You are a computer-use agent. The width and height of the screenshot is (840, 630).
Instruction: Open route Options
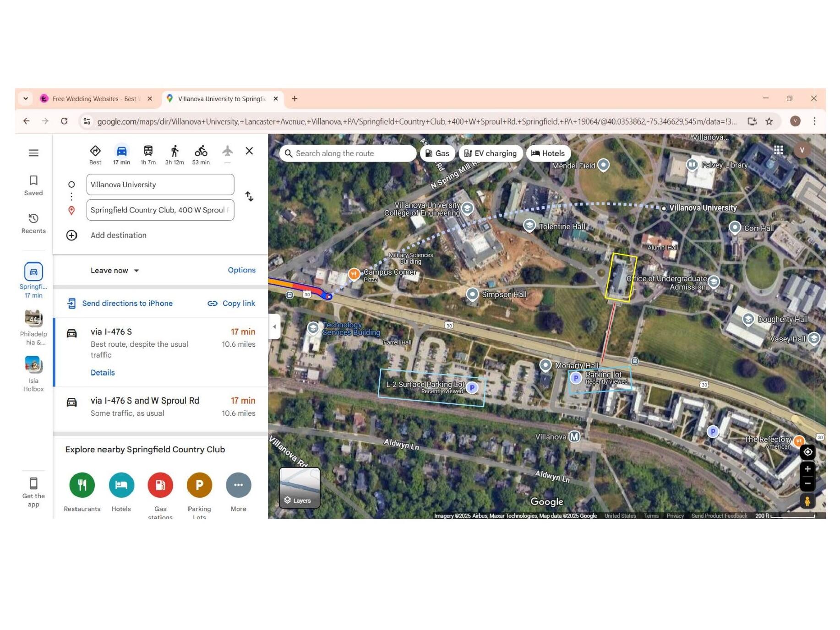(242, 270)
